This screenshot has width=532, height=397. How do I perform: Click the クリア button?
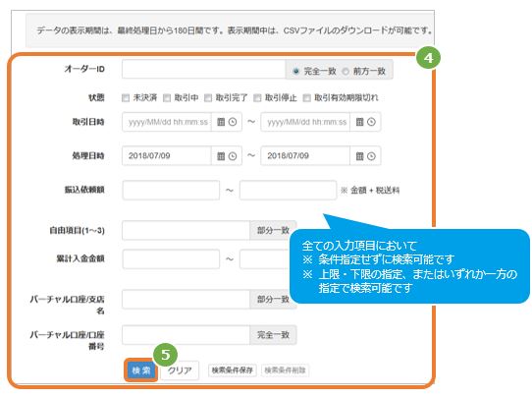180,370
